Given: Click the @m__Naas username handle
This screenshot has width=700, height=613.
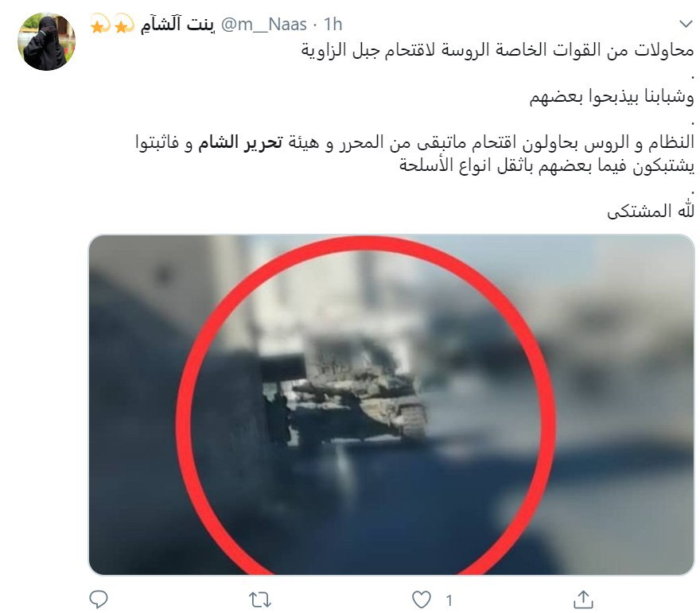Looking at the screenshot, I should click(264, 25).
